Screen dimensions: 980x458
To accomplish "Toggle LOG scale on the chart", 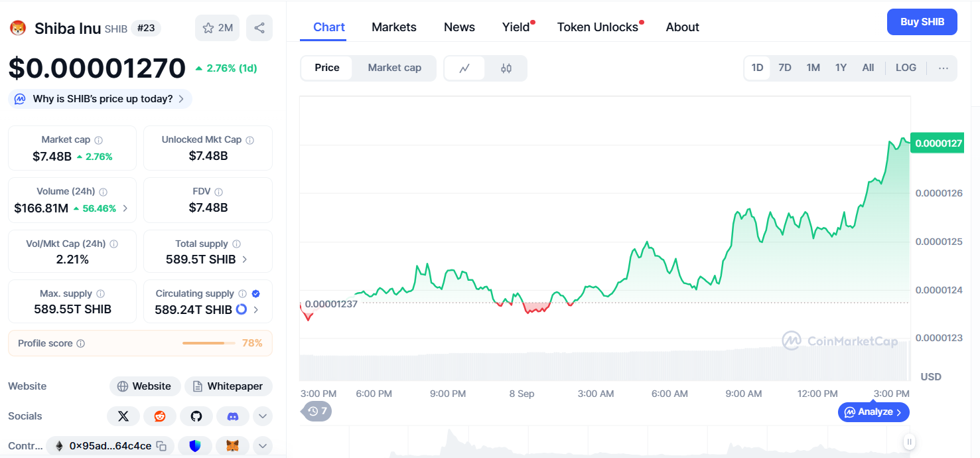I will point(906,68).
